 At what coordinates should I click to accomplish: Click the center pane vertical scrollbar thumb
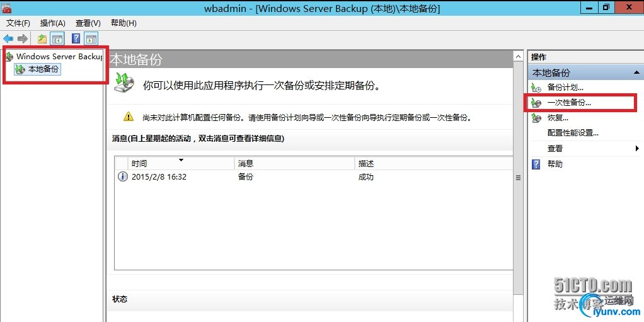(x=519, y=178)
